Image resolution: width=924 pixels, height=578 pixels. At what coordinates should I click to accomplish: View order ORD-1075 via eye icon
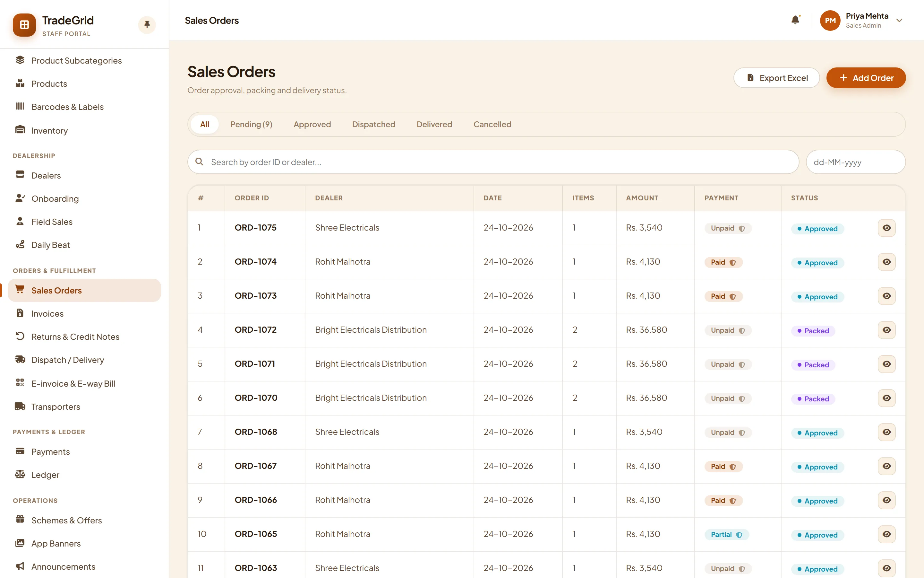tap(886, 228)
